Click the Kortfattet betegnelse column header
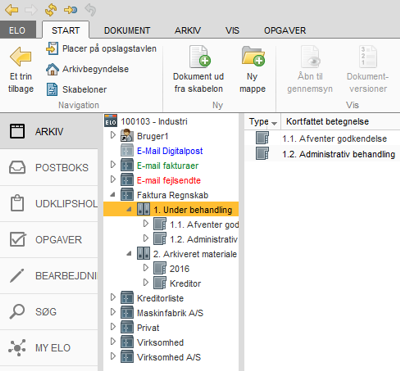The width and height of the screenshot is (400, 371). click(327, 122)
